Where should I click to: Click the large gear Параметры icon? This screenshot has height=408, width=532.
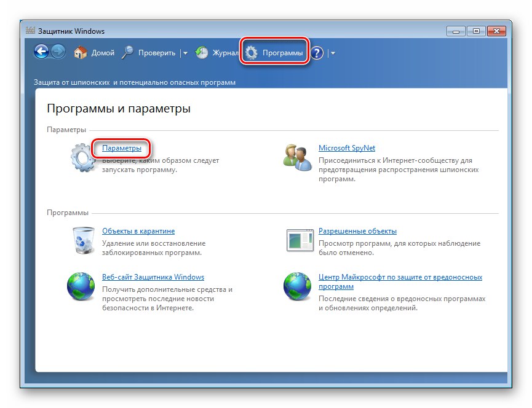tap(83, 157)
